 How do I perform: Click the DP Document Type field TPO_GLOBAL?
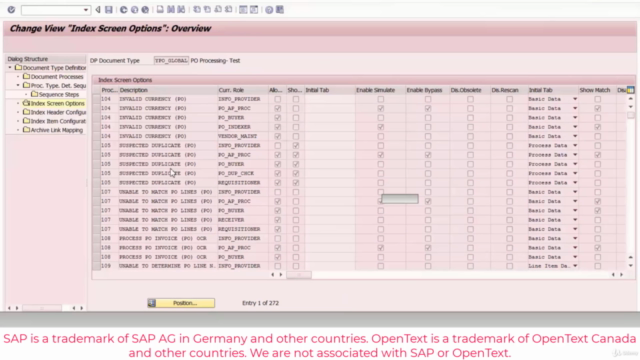pos(171,60)
